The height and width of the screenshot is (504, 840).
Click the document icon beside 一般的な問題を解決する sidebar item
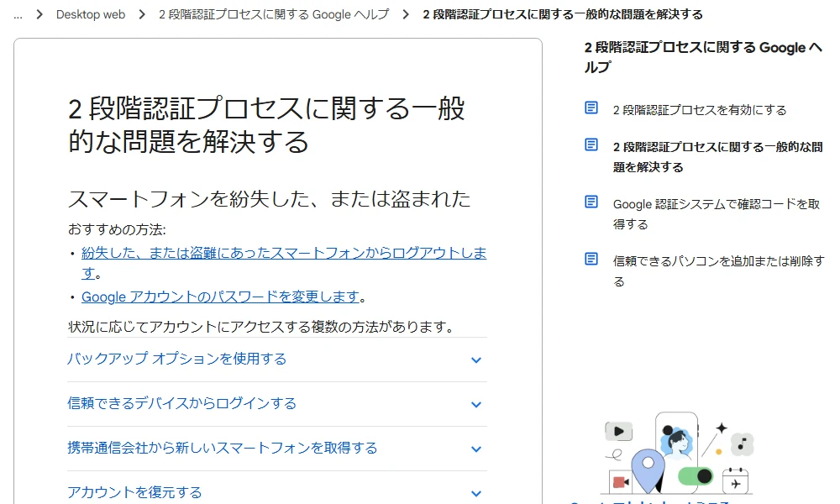(x=591, y=144)
